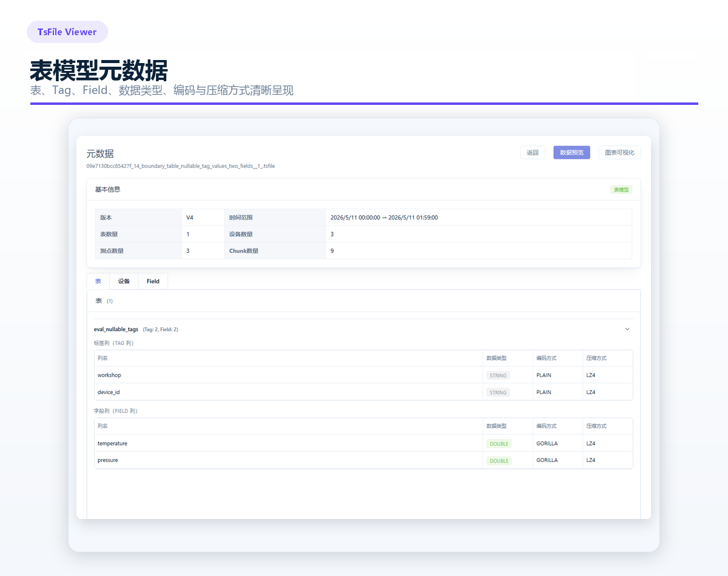Viewport: 728px width, 576px height.
Task: Click the 返回 button
Action: tap(533, 153)
